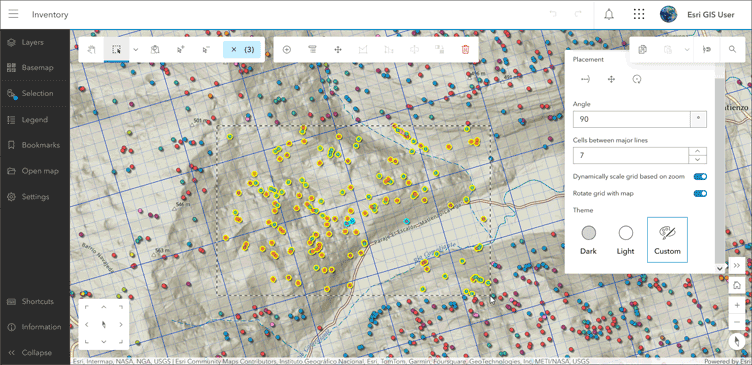The width and height of the screenshot is (752, 365).
Task: Choose remove from selection tool
Action: [206, 49]
